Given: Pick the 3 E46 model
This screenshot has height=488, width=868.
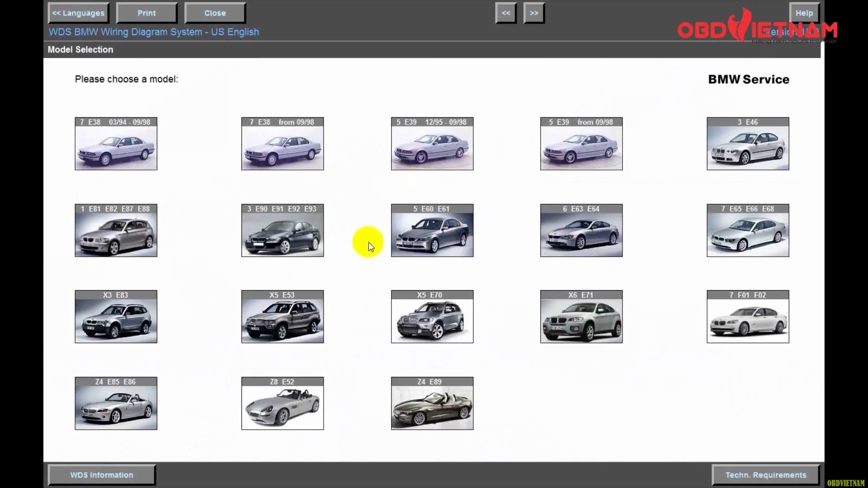Looking at the screenshot, I should [748, 144].
